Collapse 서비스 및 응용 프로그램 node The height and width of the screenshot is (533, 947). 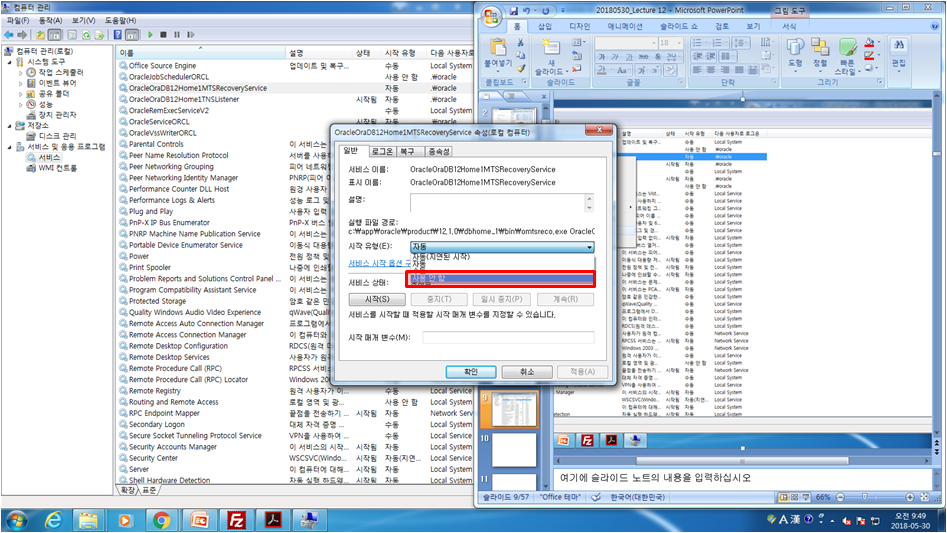click(x=10, y=147)
